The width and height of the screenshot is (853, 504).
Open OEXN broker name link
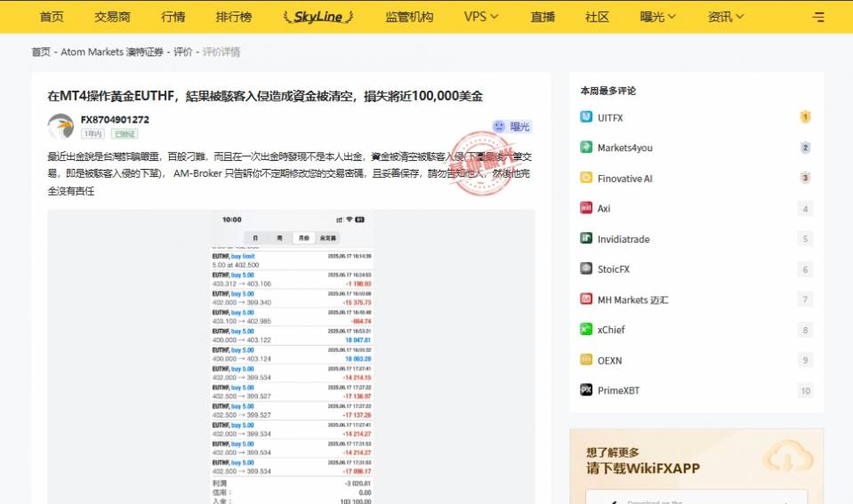(609, 360)
